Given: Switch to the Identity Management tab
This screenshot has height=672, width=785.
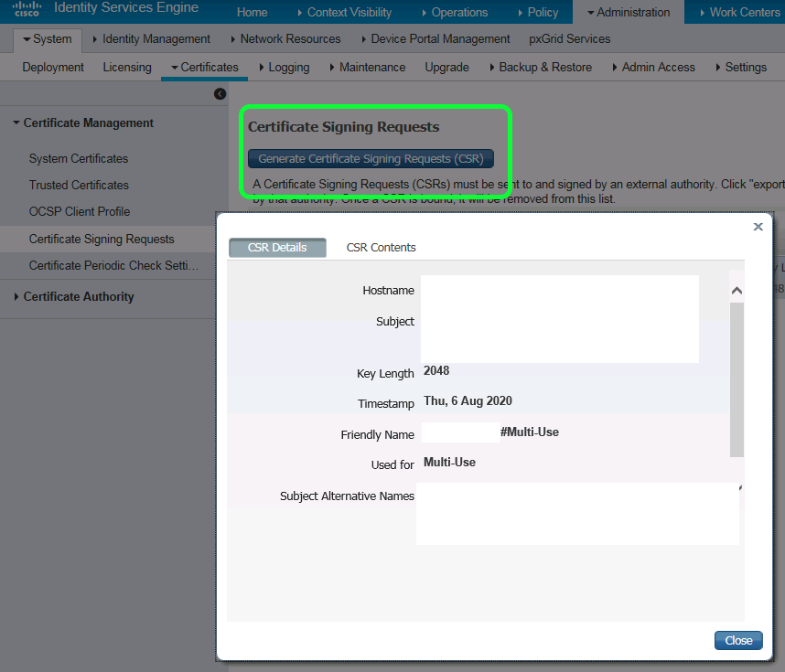Looking at the screenshot, I should 156,38.
